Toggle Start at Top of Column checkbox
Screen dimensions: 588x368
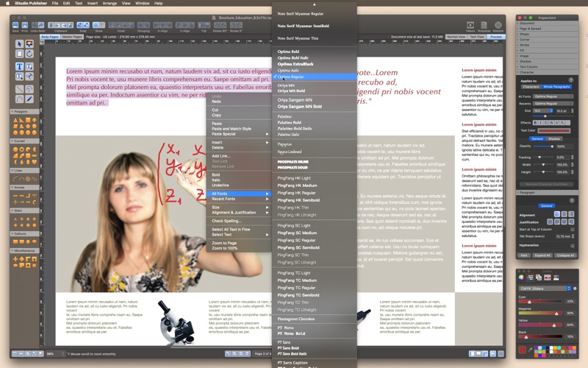(x=573, y=229)
